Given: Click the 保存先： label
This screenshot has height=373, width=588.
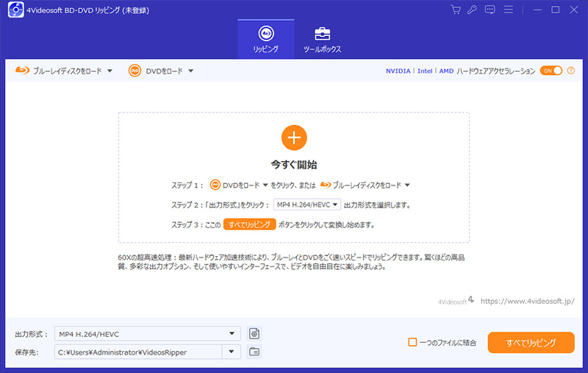Looking at the screenshot, I should 26,352.
